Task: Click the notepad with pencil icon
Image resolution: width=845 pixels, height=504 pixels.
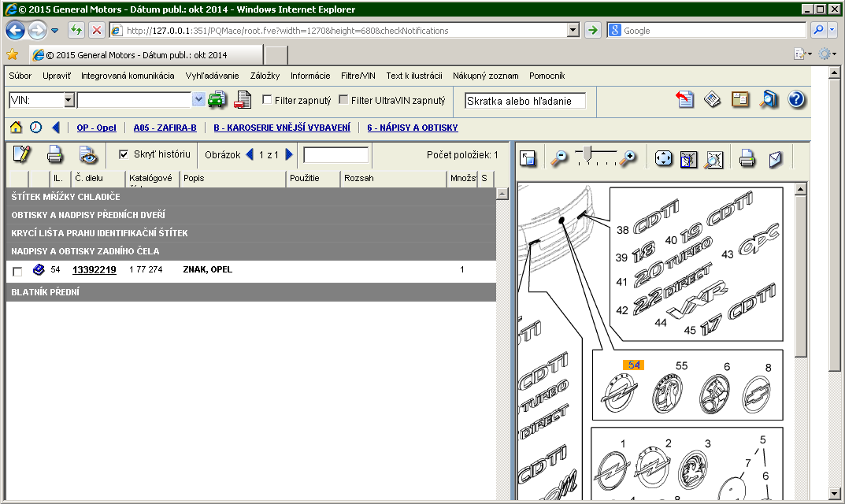Action: coord(21,154)
